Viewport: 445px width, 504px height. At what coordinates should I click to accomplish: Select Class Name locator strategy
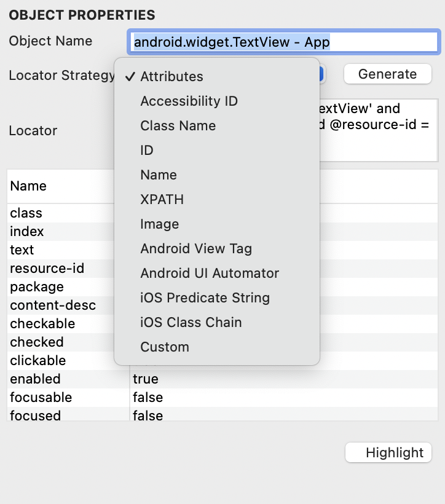[x=178, y=125]
